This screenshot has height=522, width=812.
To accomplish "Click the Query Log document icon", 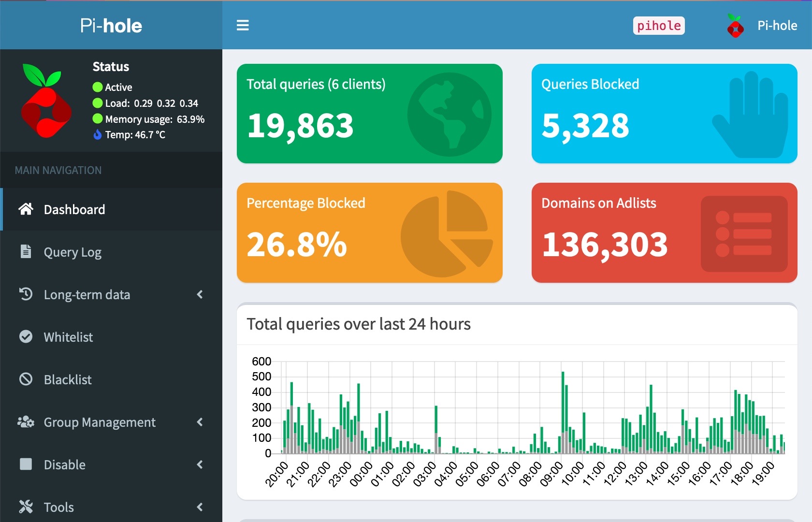I will click(26, 251).
